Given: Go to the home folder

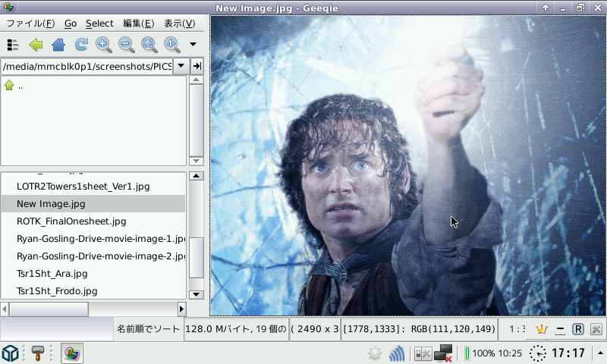Looking at the screenshot, I should pyautogui.click(x=58, y=45).
